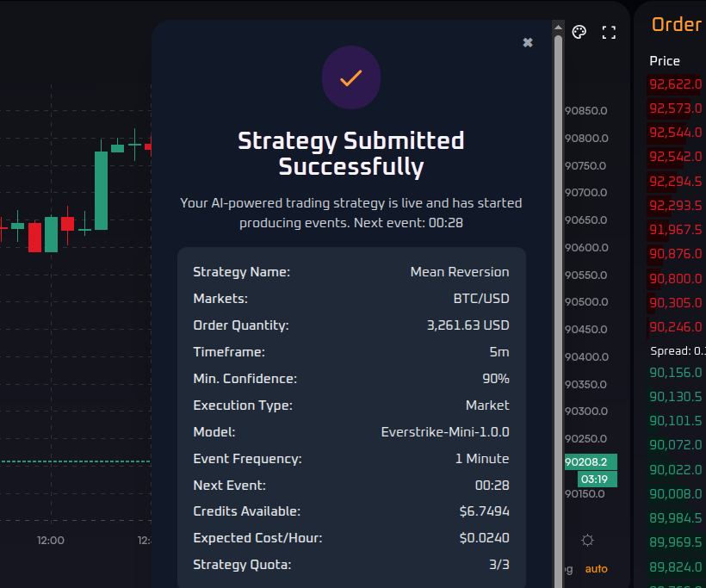The height and width of the screenshot is (588, 706).
Task: Open chart settings via the gear icon
Action: point(587,540)
